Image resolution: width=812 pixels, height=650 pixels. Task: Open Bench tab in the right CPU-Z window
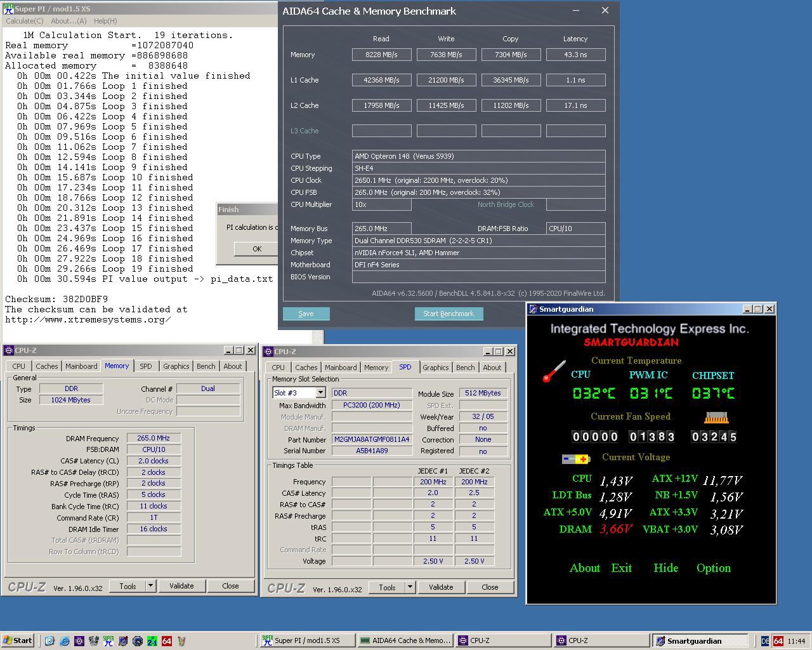(465, 368)
